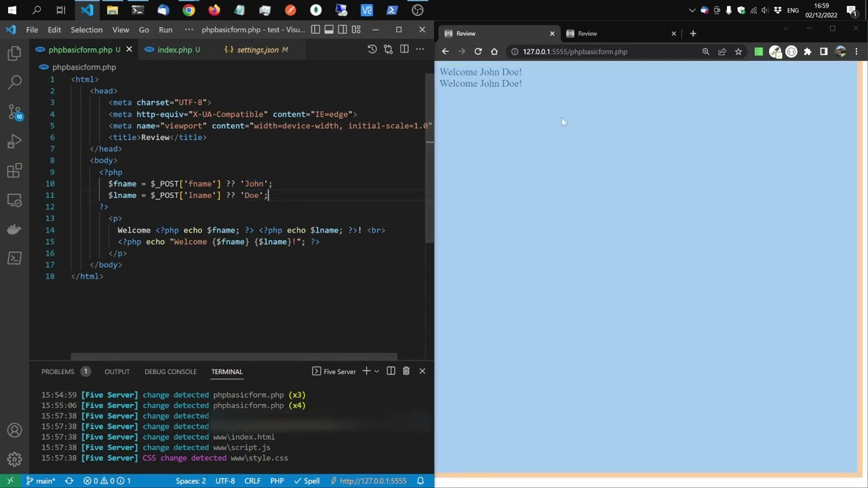
Task: Open Five Server http://127.0.0.1:5555 link
Action: coord(368,481)
